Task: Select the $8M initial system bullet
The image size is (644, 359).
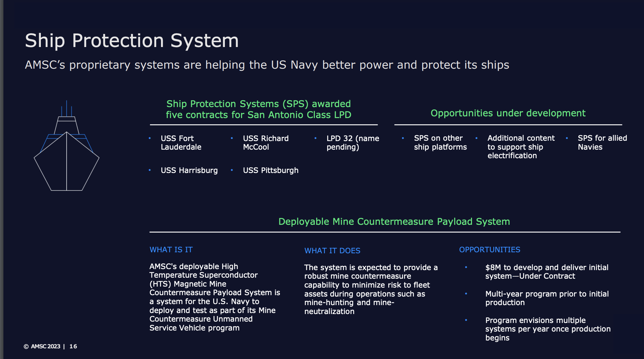Action: pos(547,271)
